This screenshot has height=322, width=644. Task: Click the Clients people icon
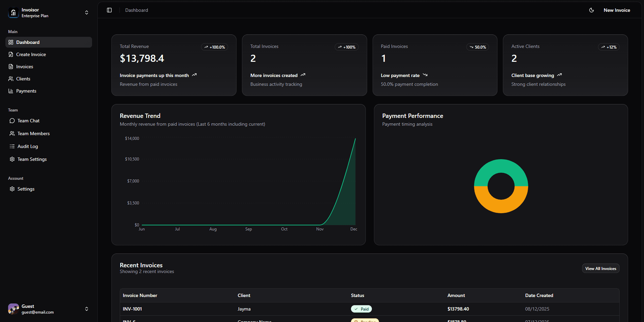tap(11, 79)
